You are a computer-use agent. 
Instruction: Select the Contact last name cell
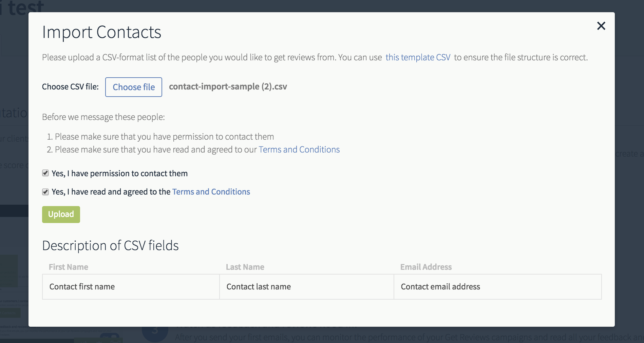pyautogui.click(x=307, y=287)
